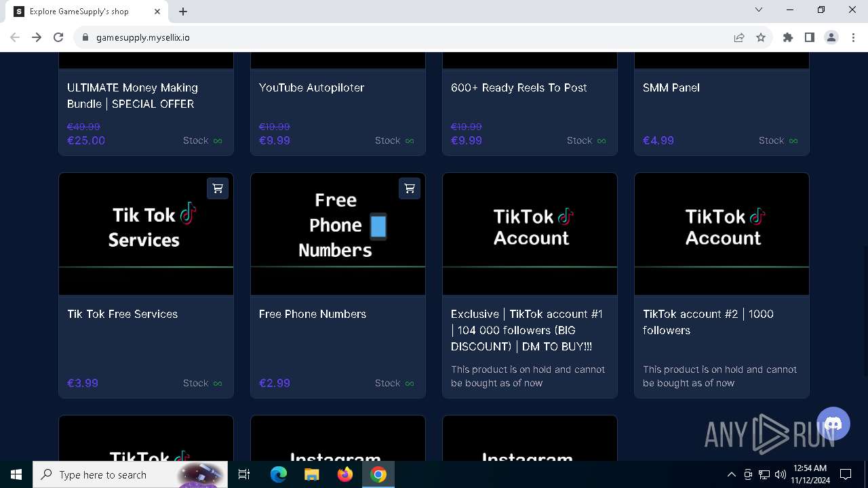Open TikTok account #2 1000 followers listing

tap(708, 322)
